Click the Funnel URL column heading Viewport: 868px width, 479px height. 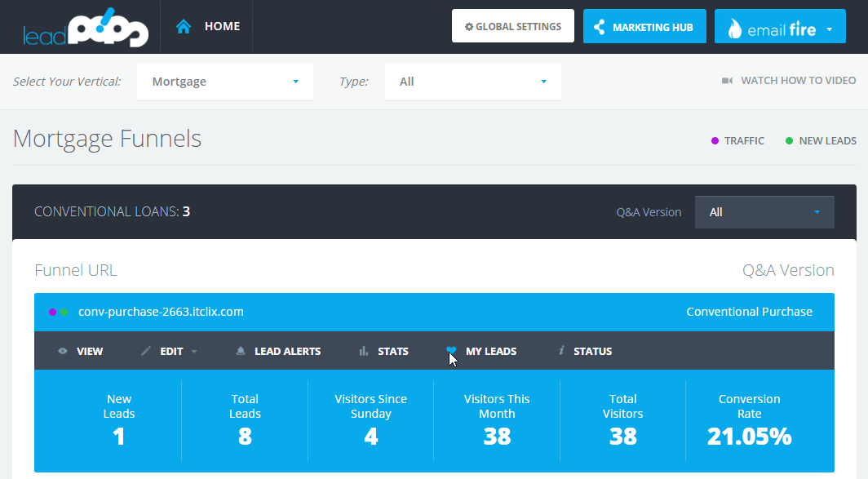coord(76,270)
